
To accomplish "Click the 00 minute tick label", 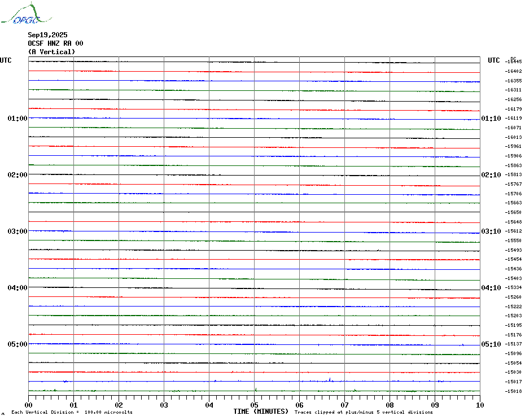I will [28, 405].
